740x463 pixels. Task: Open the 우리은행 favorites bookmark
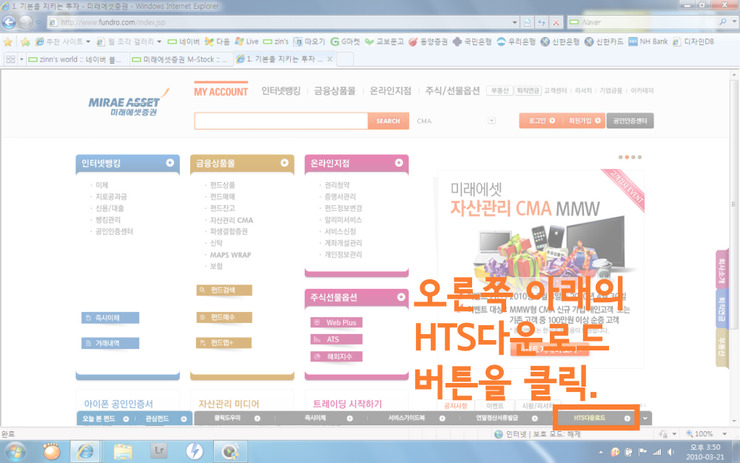click(x=516, y=42)
